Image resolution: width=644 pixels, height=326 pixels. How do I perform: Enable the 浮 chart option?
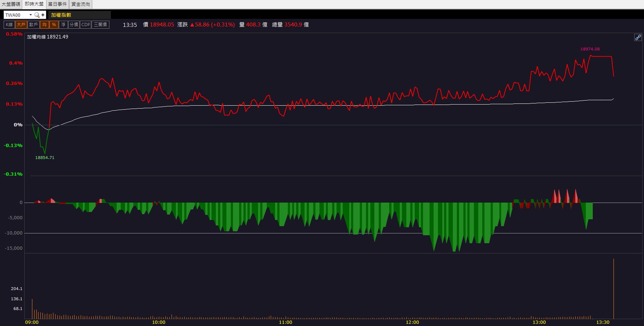(x=64, y=25)
